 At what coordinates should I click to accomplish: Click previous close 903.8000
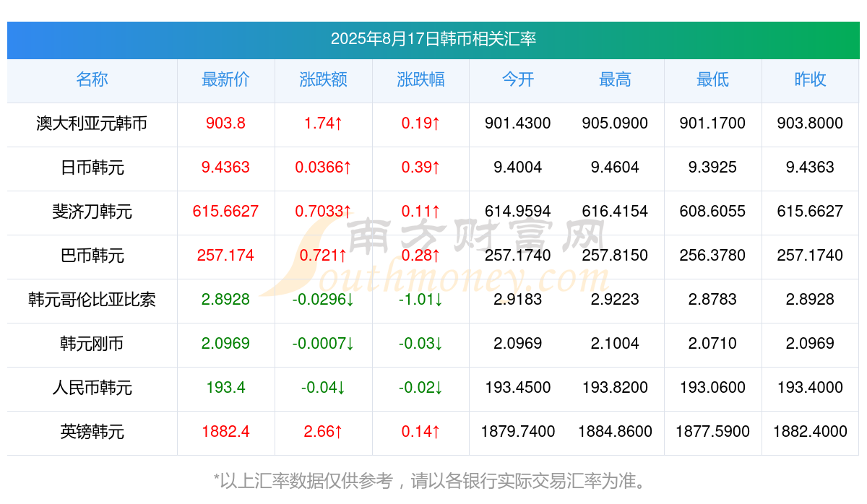[x=810, y=123]
